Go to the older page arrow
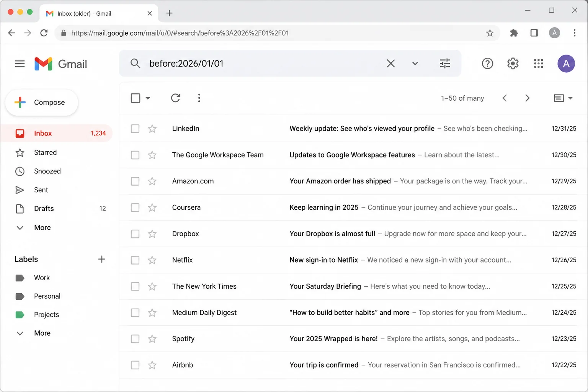The image size is (588, 392). pos(527,98)
